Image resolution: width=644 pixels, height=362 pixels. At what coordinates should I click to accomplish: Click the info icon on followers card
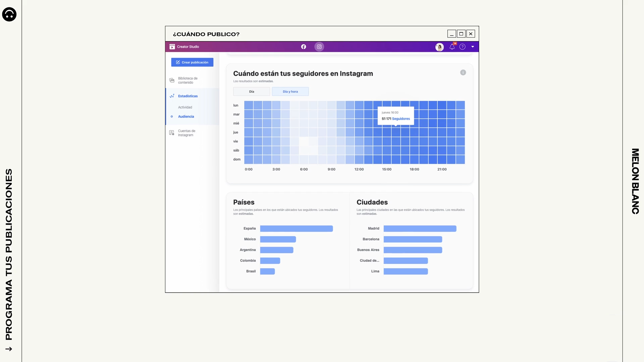(463, 72)
